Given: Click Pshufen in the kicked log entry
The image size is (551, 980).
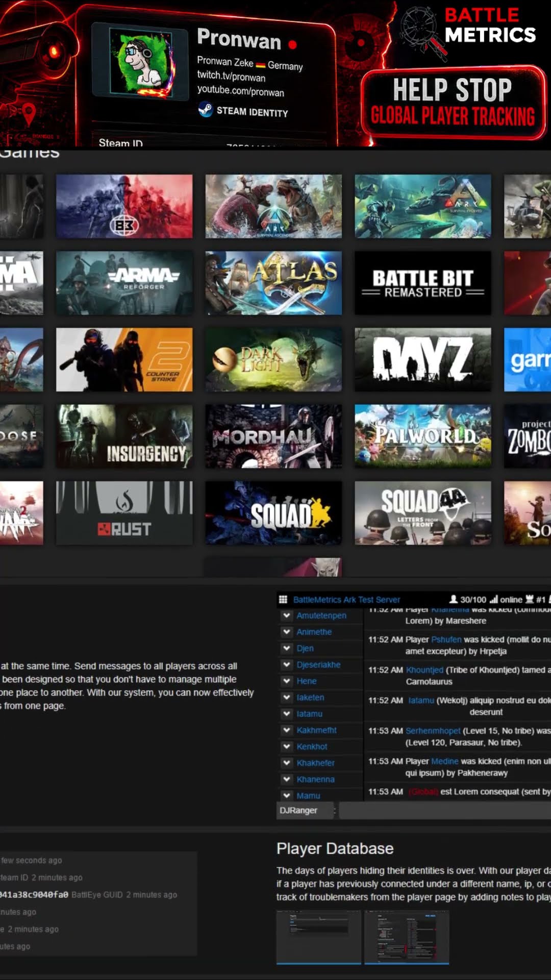Looking at the screenshot, I should pos(446,640).
